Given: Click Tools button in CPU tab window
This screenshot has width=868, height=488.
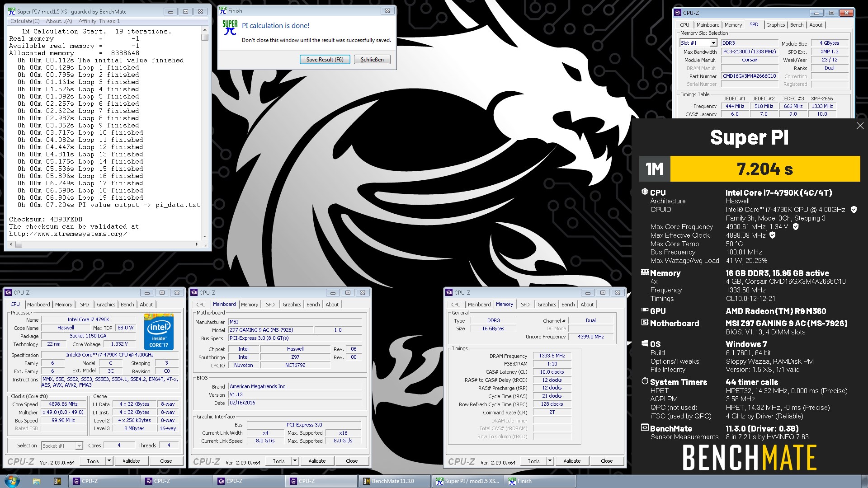Looking at the screenshot, I should pos(93,461).
